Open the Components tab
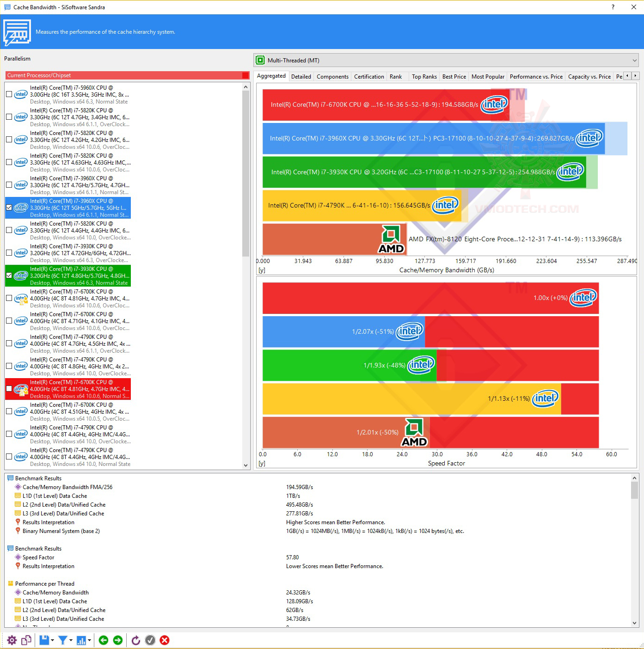644x649 pixels. coord(332,77)
